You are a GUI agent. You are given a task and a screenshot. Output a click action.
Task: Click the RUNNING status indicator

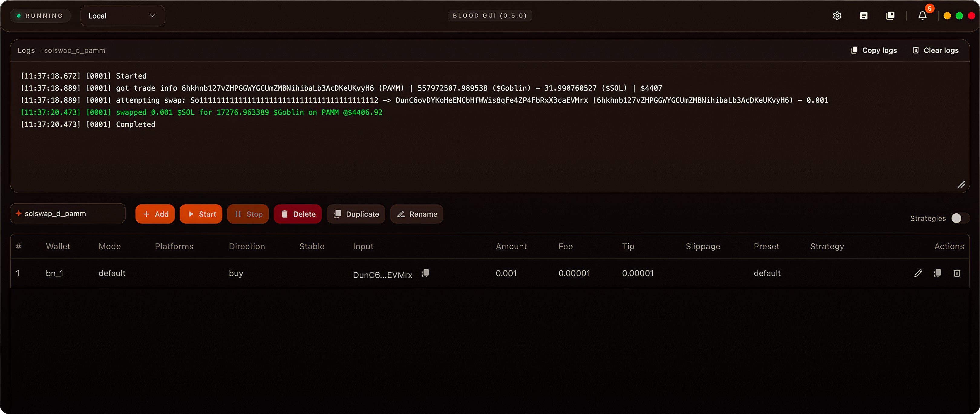(x=40, y=16)
